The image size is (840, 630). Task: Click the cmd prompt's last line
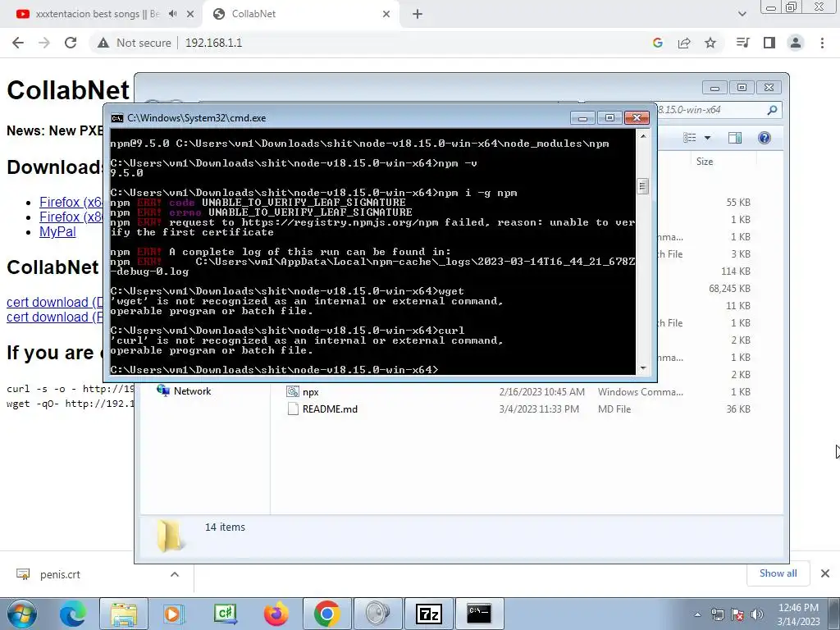(x=274, y=370)
